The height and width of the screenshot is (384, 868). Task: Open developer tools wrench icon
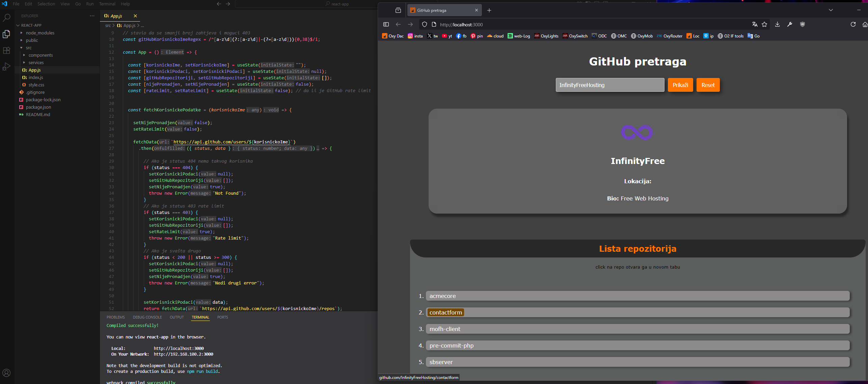pyautogui.click(x=790, y=24)
